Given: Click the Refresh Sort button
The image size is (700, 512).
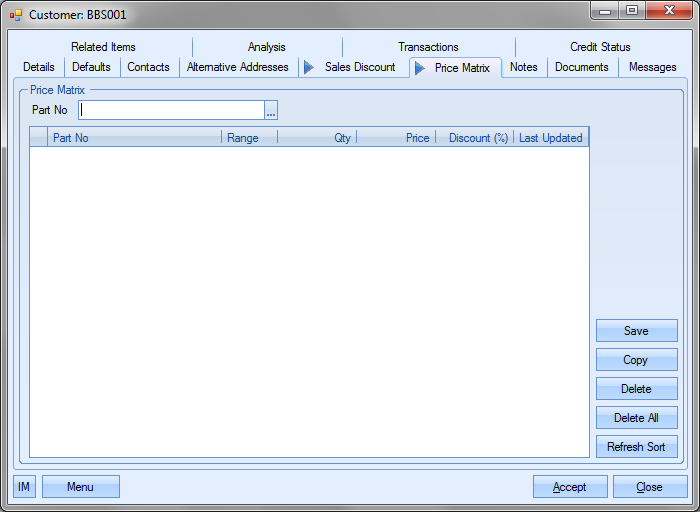Looking at the screenshot, I should [x=637, y=447].
